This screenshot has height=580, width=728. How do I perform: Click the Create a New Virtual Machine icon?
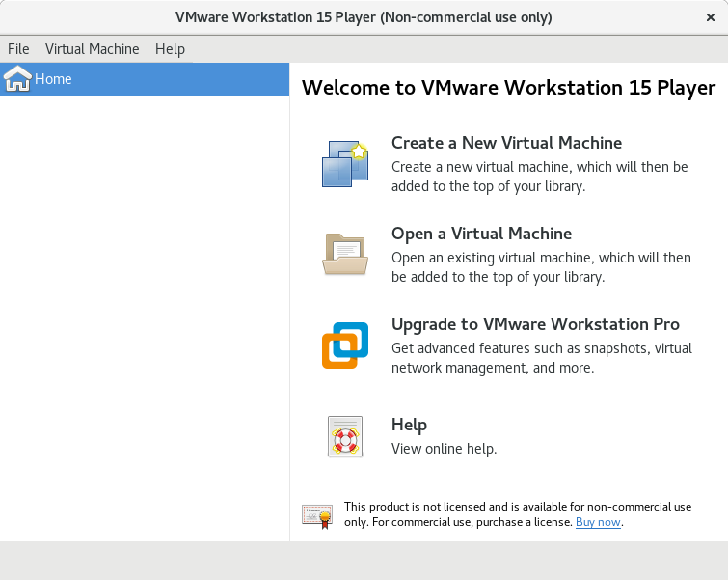(x=345, y=164)
